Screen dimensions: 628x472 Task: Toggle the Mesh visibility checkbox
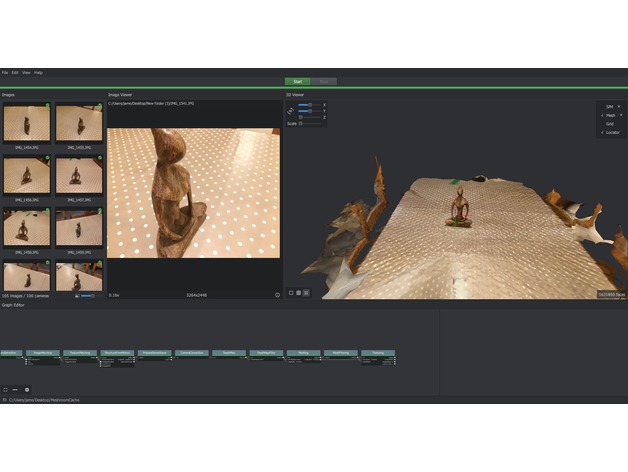point(602,115)
